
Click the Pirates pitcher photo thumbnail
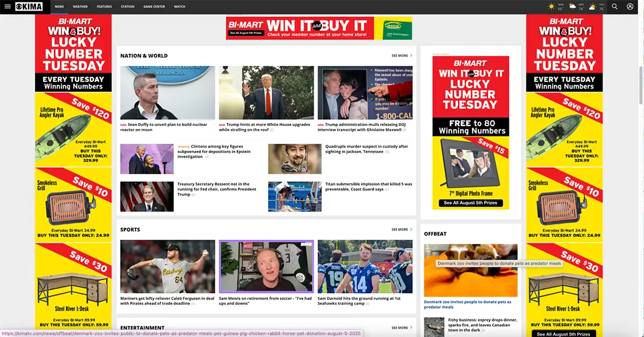[167, 266]
